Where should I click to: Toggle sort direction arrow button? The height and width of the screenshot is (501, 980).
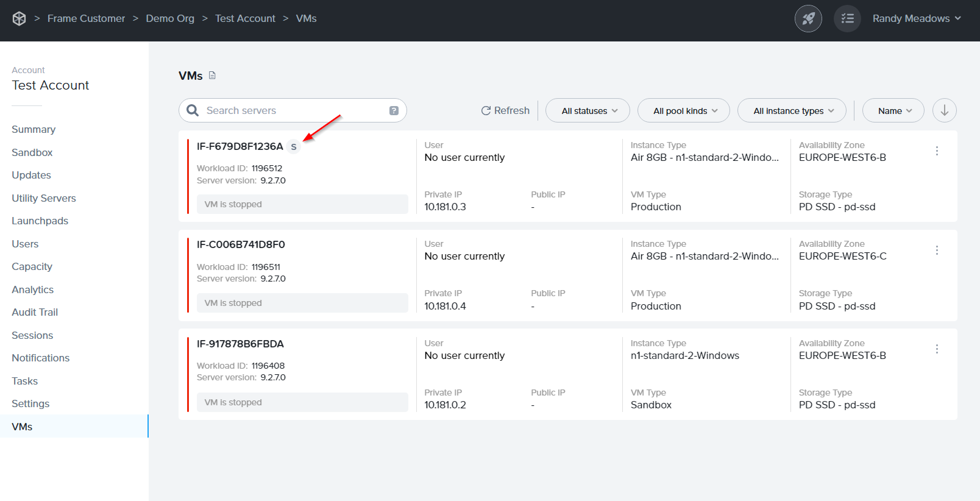[944, 110]
